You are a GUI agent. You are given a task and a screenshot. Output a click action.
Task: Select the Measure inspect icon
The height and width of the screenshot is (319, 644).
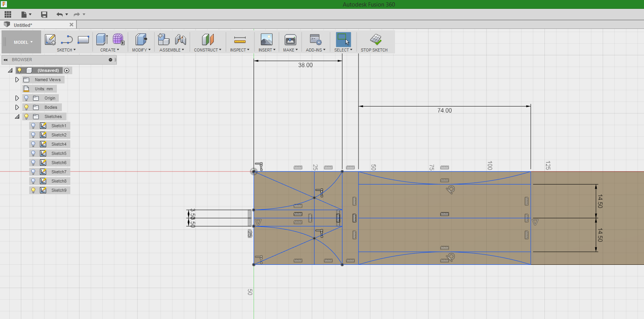(240, 40)
